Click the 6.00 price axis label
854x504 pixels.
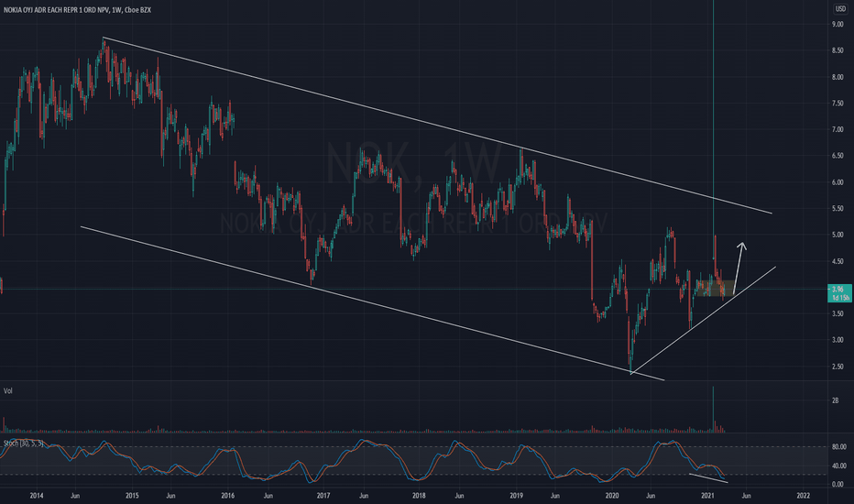click(838, 182)
